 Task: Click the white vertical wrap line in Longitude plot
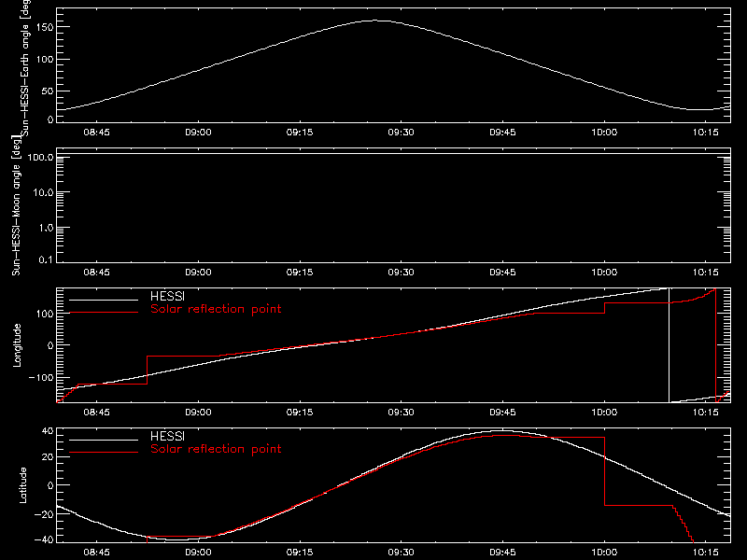pos(669,345)
